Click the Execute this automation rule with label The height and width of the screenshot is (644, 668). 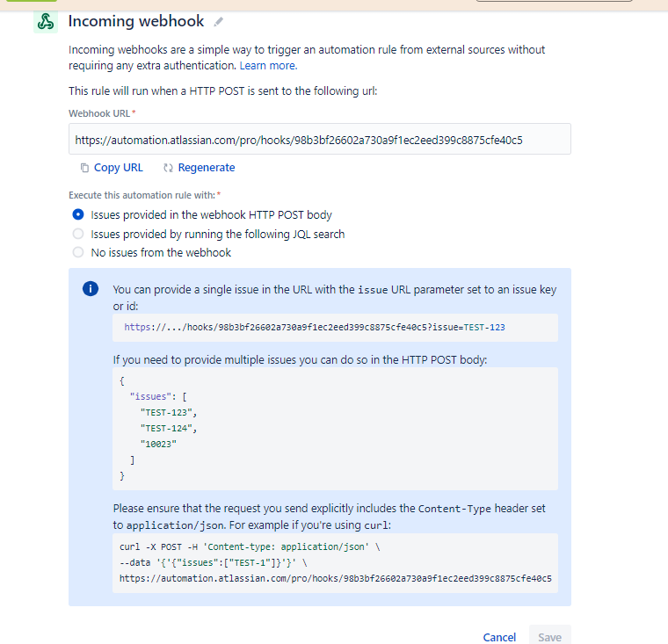(142, 195)
